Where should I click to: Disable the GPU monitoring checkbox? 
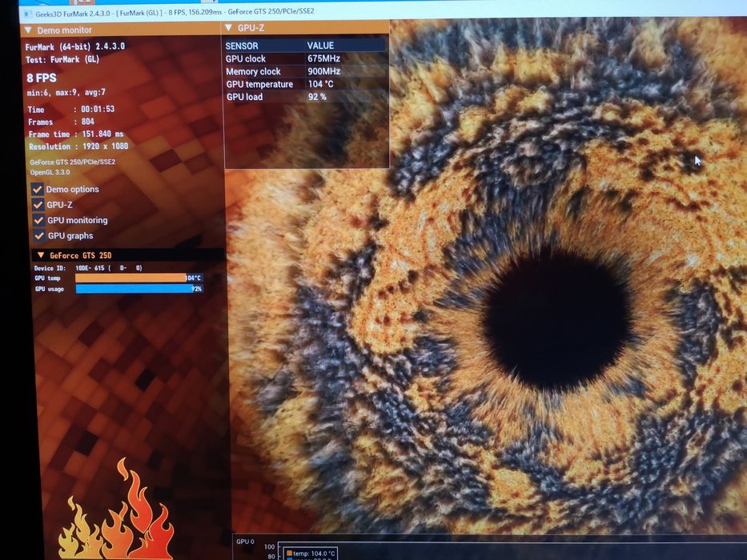click(x=38, y=220)
